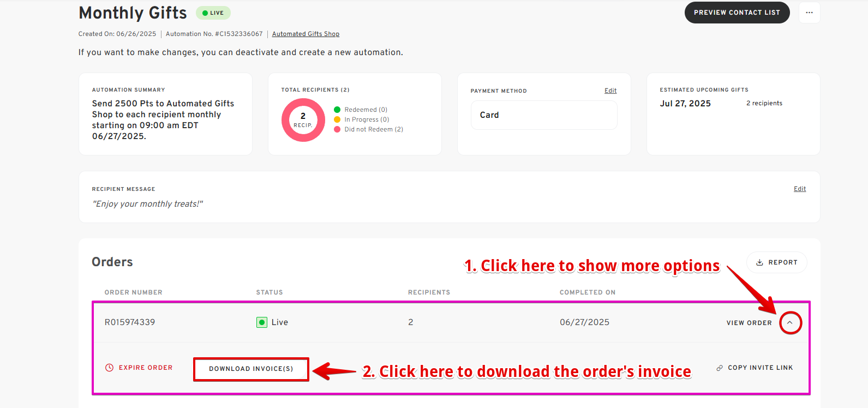868x408 pixels.
Task: Click the Monthly Gifts page title
Action: (133, 13)
